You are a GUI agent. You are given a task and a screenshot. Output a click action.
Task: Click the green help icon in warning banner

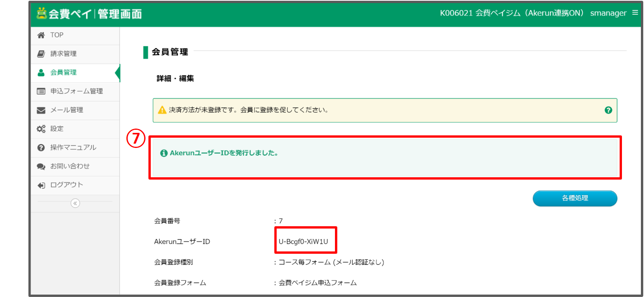(x=608, y=110)
